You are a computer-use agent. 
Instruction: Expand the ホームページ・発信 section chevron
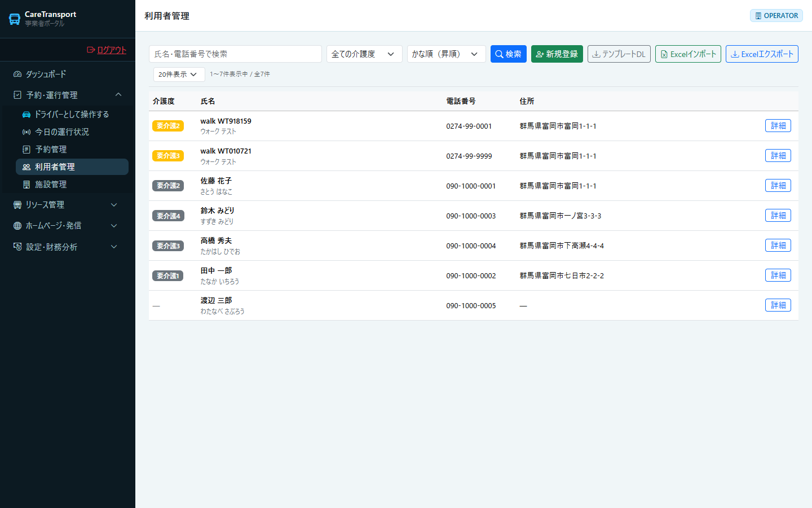114,226
